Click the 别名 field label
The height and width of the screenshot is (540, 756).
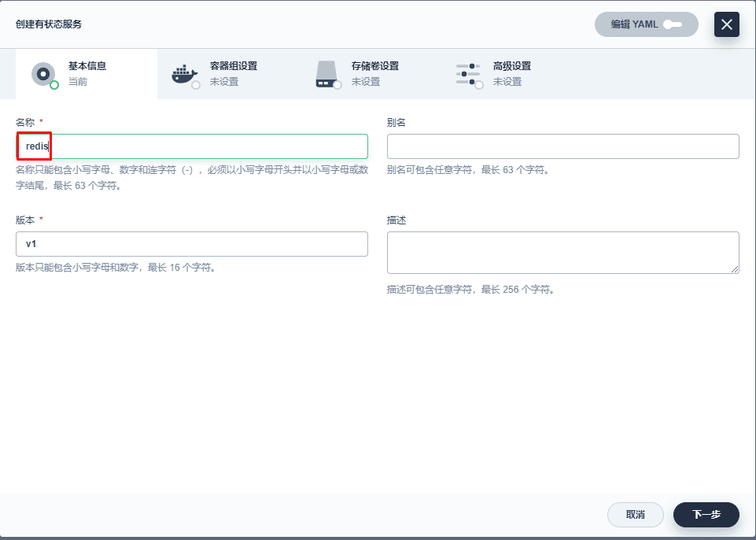tap(396, 123)
